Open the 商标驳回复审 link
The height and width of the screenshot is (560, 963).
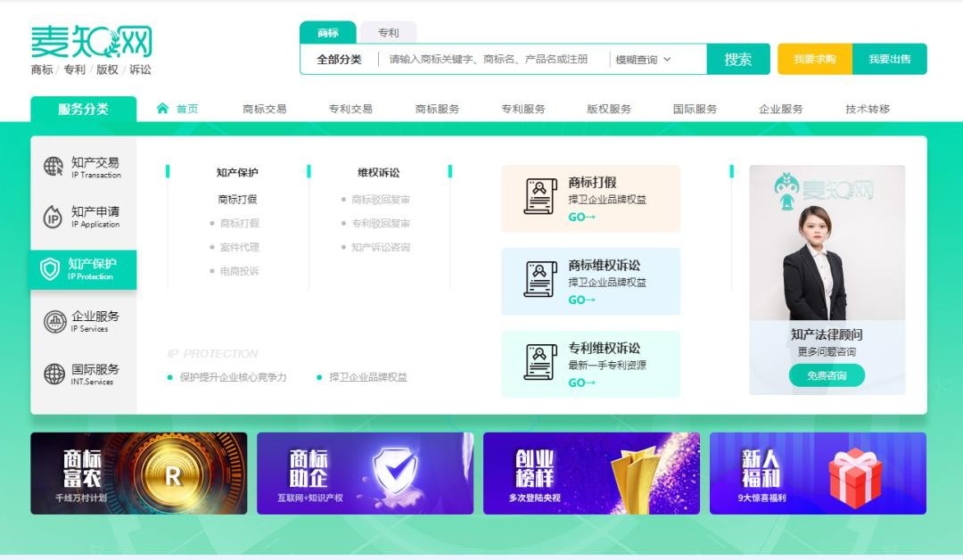(381, 200)
